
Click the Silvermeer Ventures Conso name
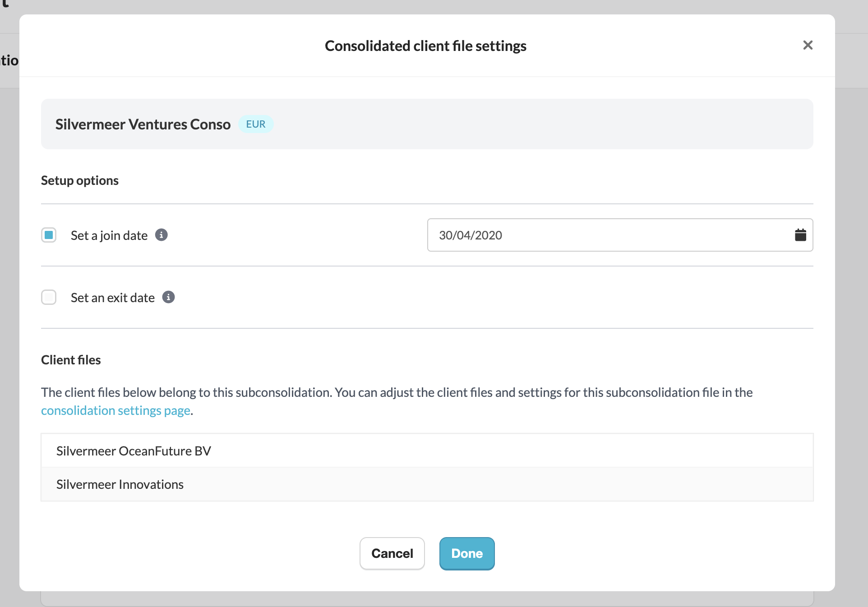[x=143, y=124]
